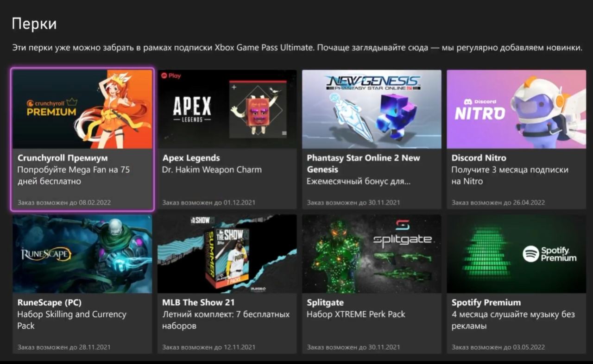The image size is (593, 364).
Task: Click 'Набор Skilling and Currency Pack' text
Action: click(72, 320)
